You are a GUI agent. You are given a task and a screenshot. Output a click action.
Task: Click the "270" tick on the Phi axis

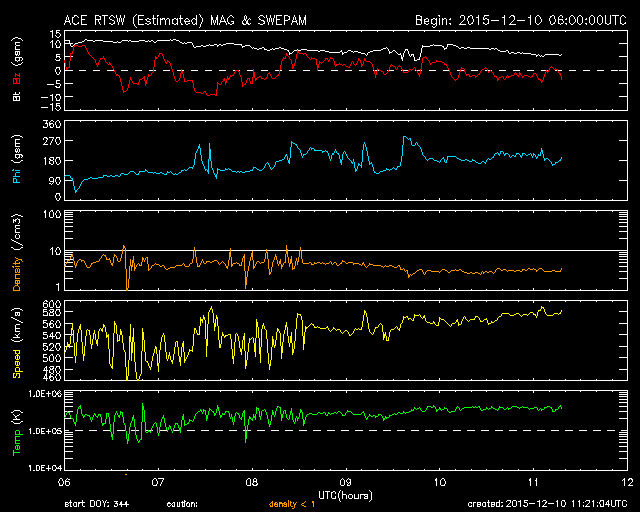click(52, 141)
